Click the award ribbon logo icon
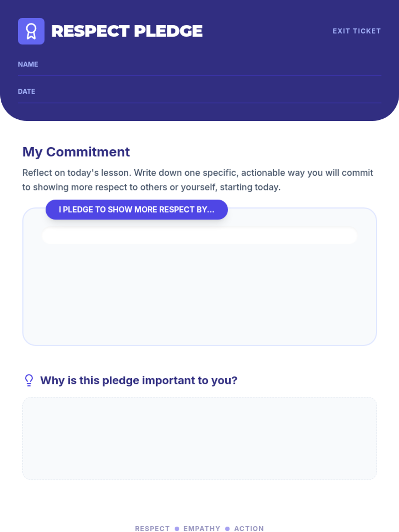 (x=31, y=31)
